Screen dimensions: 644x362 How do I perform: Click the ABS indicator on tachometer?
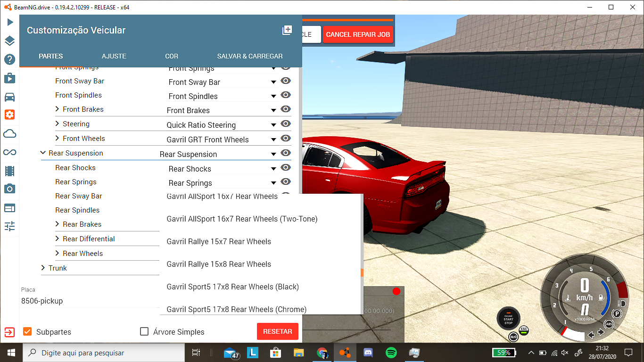pos(609,324)
